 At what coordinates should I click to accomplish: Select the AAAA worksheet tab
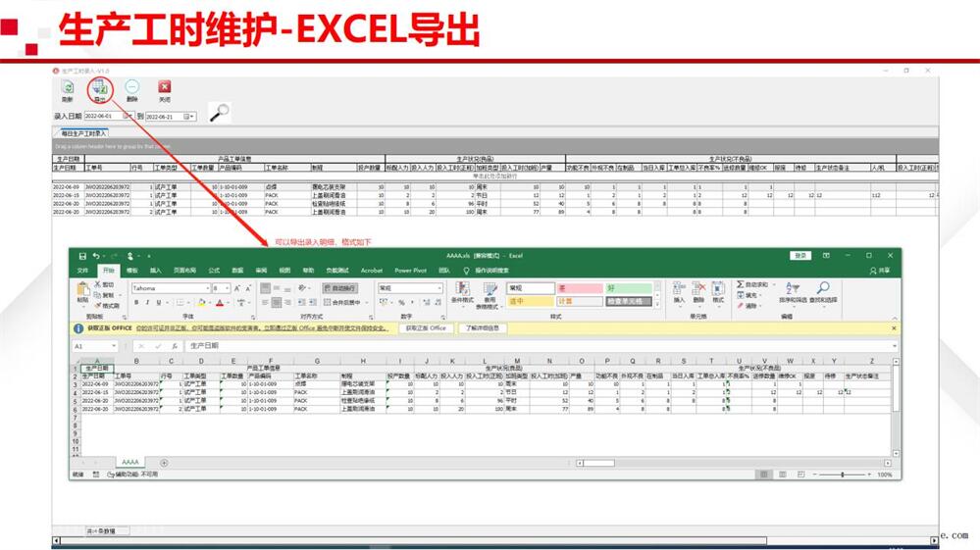pyautogui.click(x=130, y=463)
